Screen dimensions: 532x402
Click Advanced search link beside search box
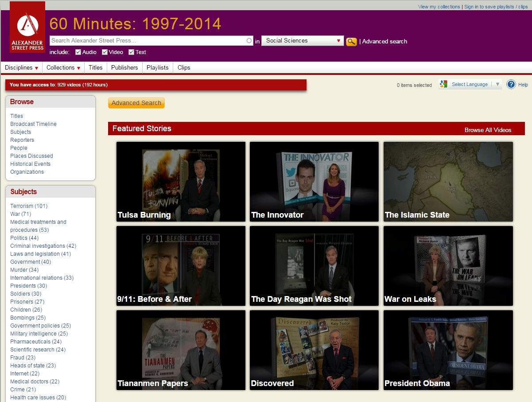point(384,42)
